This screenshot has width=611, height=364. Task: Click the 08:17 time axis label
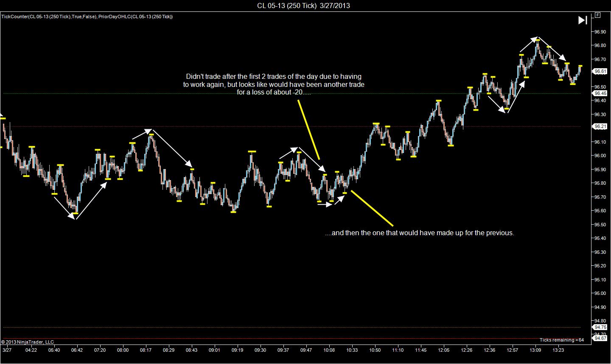tap(146, 350)
